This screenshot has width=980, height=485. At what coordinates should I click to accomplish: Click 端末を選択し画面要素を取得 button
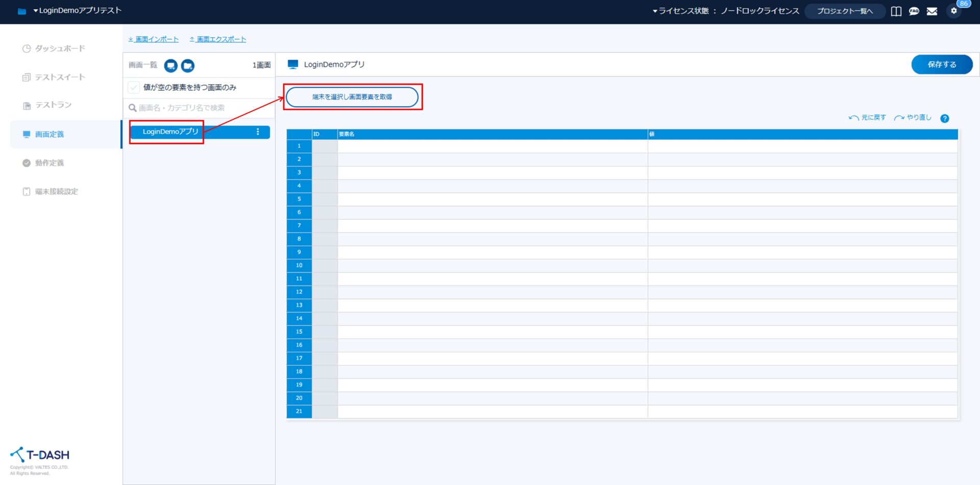click(352, 97)
